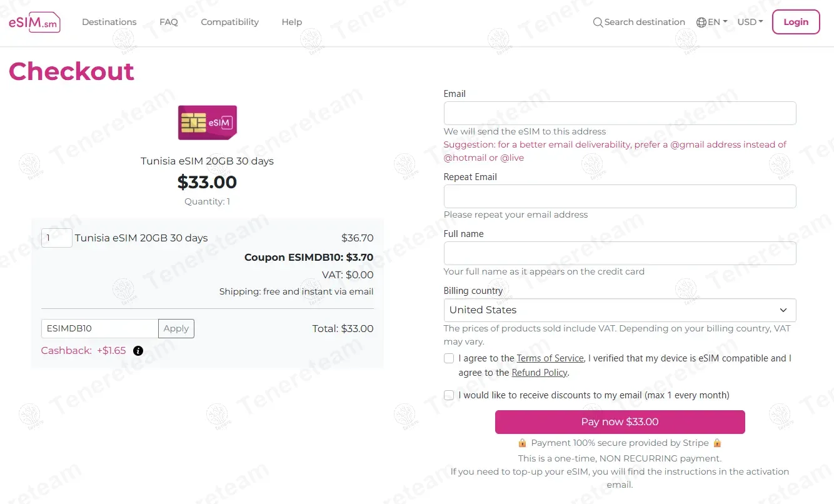This screenshot has height=504, width=834.
Task: Click the quantity field for Tunisia eSIM
Action: pyautogui.click(x=56, y=238)
